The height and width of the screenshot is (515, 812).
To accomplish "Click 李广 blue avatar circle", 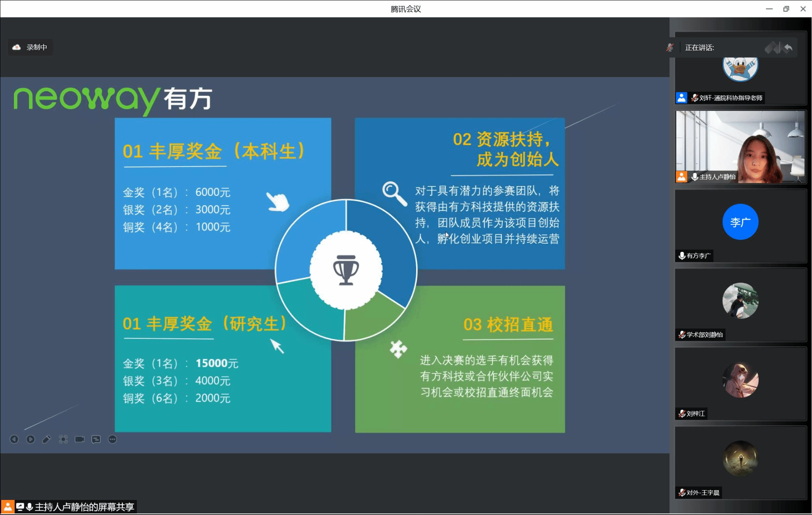I will point(740,222).
